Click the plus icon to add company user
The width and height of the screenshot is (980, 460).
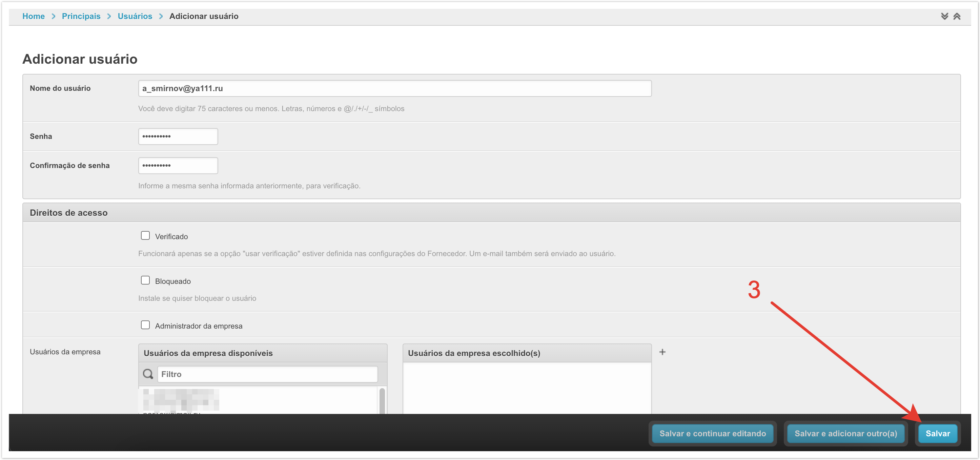[x=662, y=352]
